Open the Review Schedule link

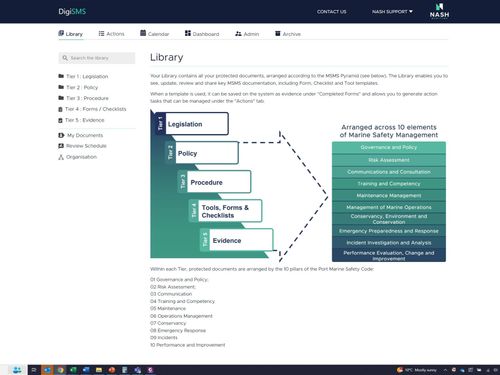click(x=82, y=146)
